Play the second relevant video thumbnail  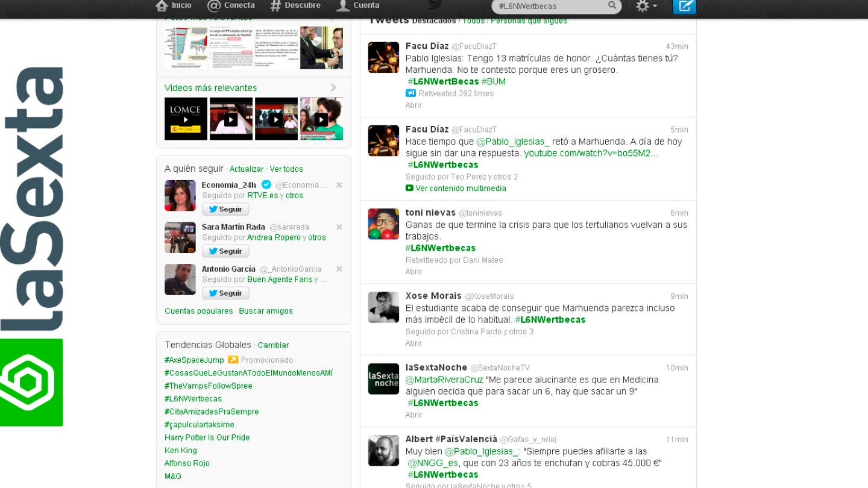(x=231, y=119)
